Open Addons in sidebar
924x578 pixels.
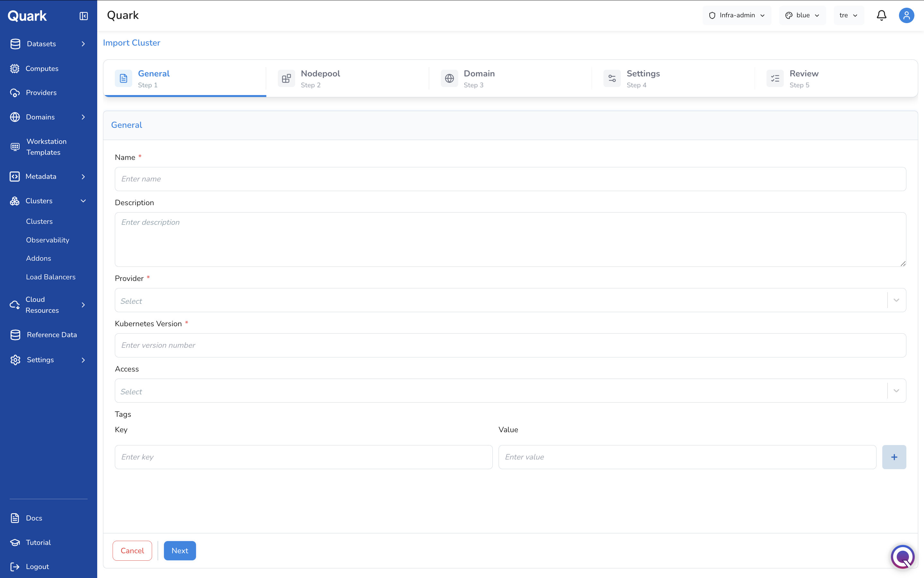[38, 258]
